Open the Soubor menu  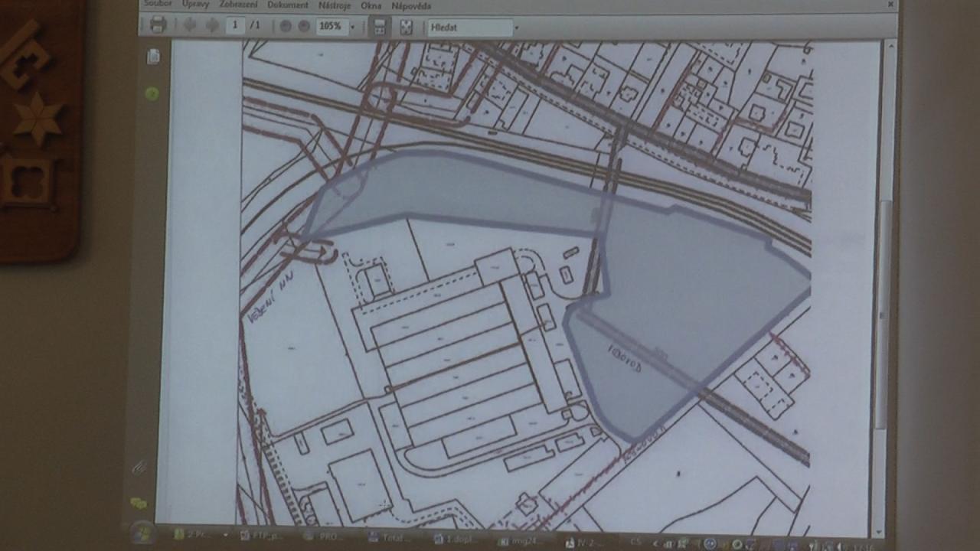point(158,5)
